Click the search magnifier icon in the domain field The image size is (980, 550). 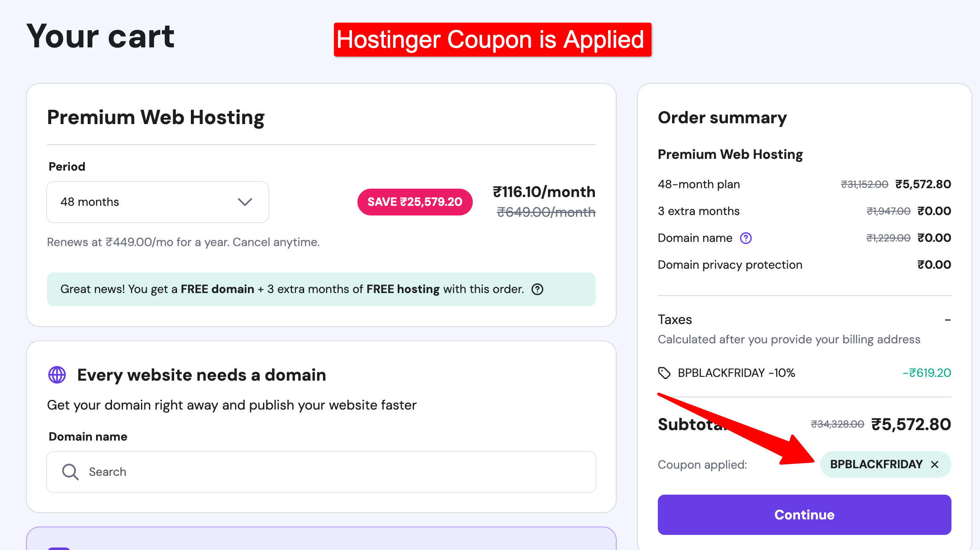point(70,472)
